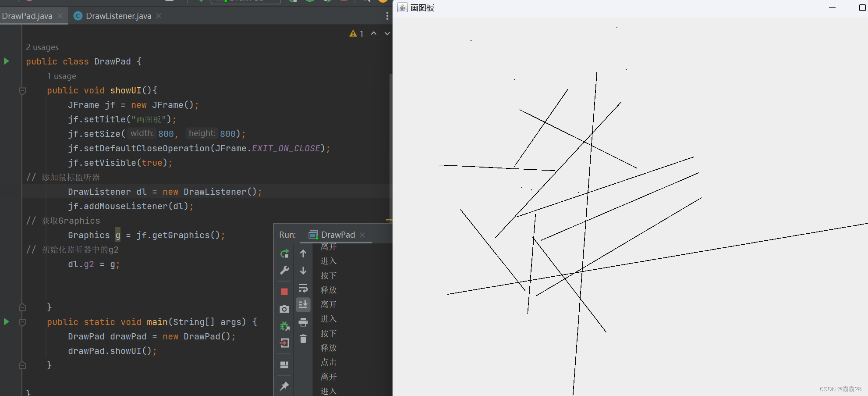868x396 pixels.
Task: Toggle soft-wrap in the Run console
Action: [303, 288]
